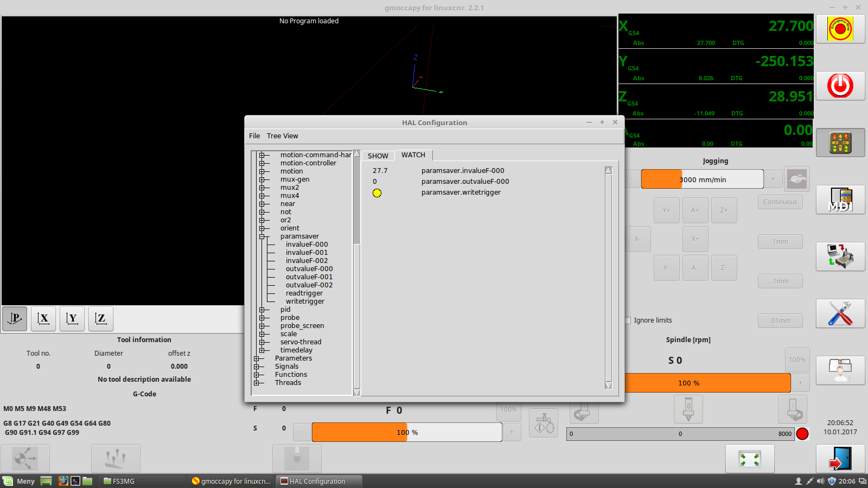Image resolution: width=868 pixels, height=488 pixels.
Task: Expand the Signals tree node
Action: 257,367
